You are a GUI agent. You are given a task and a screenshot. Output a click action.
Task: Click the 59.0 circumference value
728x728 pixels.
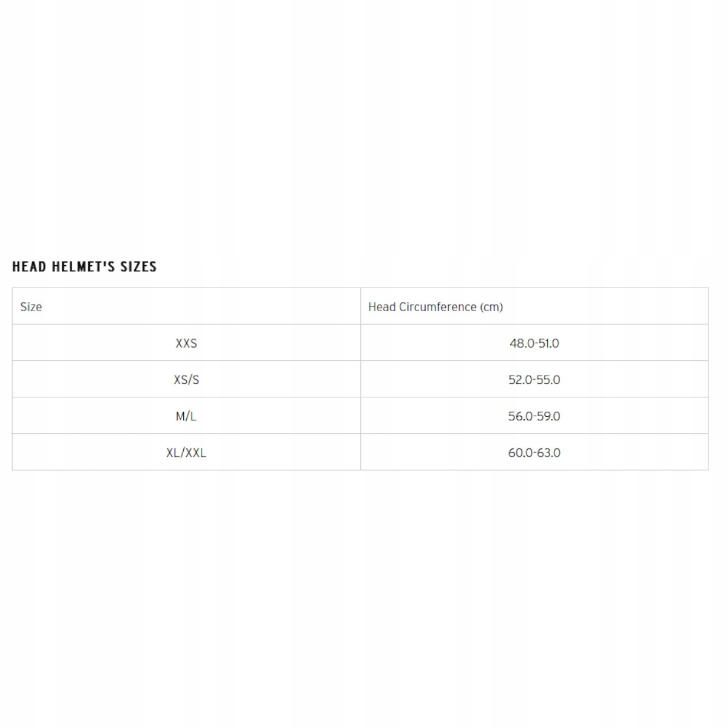548,416
